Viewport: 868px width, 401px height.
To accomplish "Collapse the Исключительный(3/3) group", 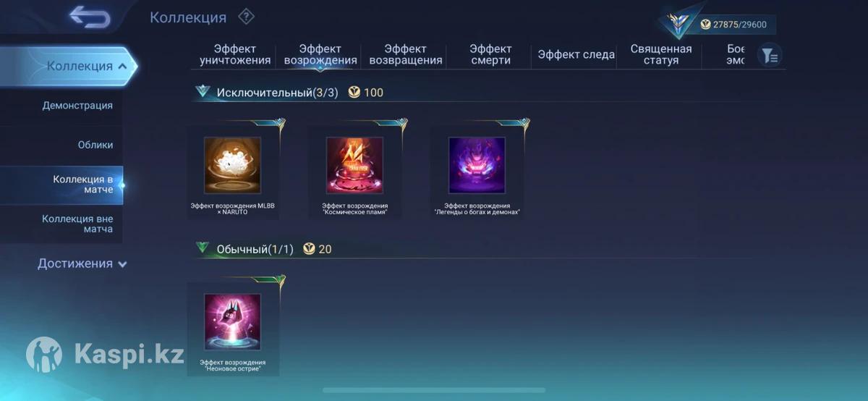I will click(x=202, y=92).
